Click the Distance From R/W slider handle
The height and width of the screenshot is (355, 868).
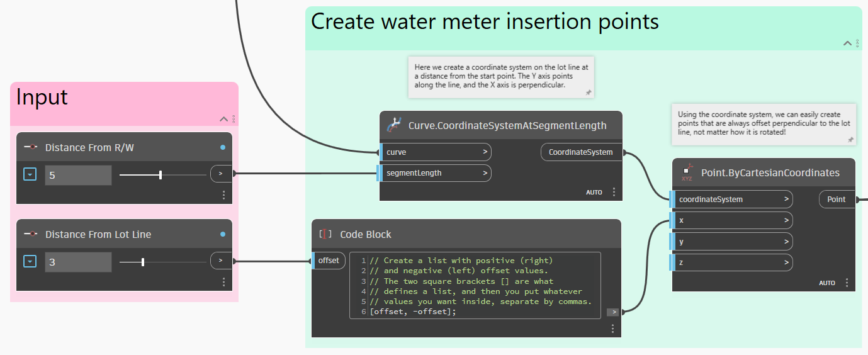coord(161,174)
